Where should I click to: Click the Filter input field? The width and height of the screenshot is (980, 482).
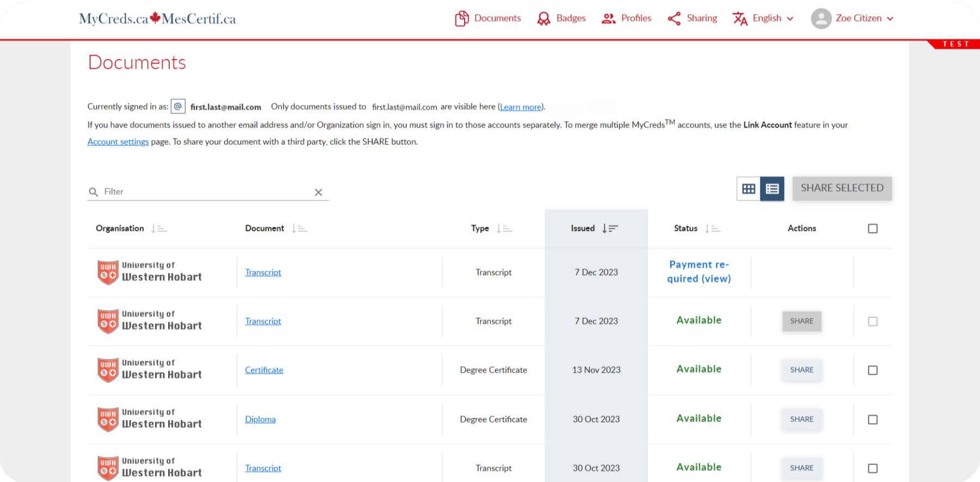[208, 192]
